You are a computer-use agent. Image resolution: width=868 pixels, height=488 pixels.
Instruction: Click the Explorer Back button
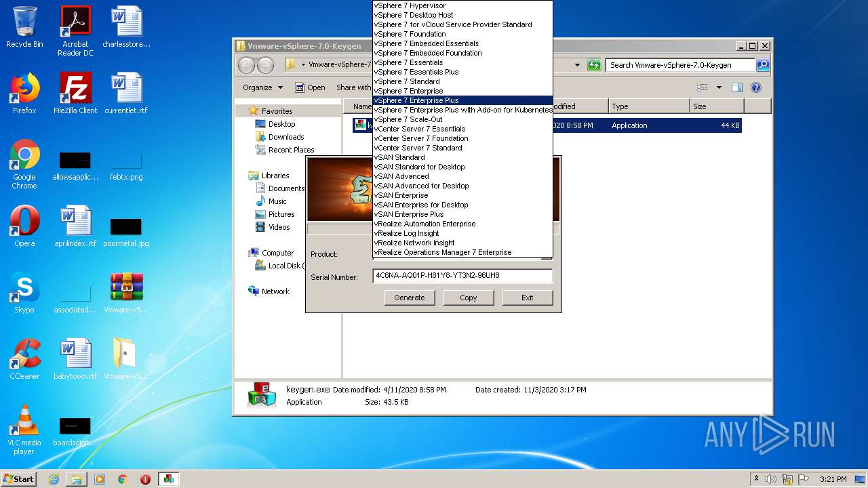click(x=247, y=65)
